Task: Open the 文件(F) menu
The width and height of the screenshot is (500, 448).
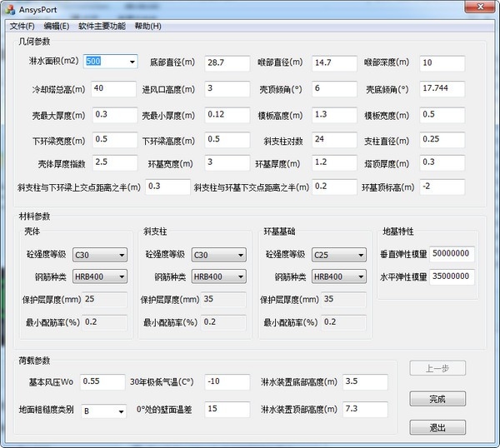Action: click(22, 26)
